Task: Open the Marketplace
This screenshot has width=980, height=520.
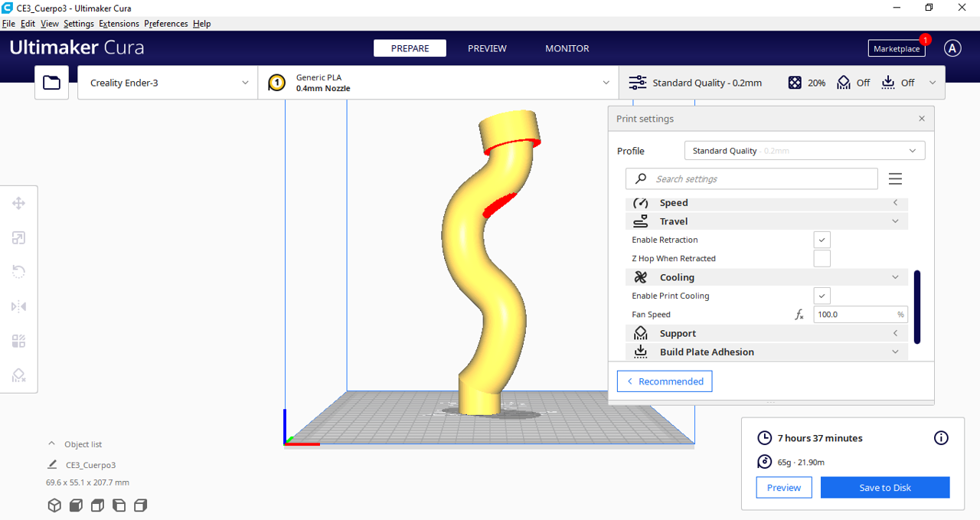Action: [897, 48]
